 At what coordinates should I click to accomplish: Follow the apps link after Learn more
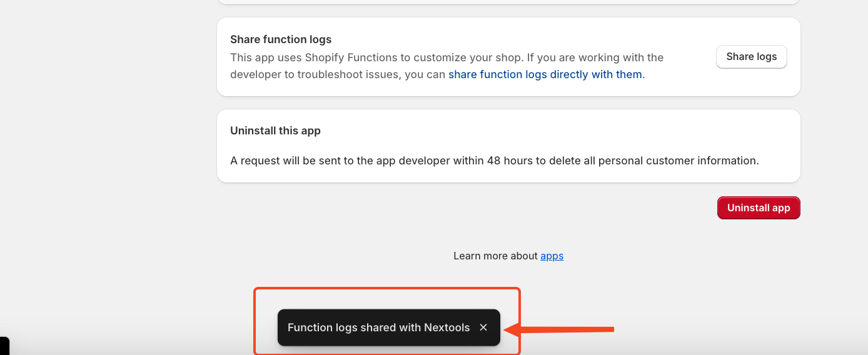tap(552, 256)
